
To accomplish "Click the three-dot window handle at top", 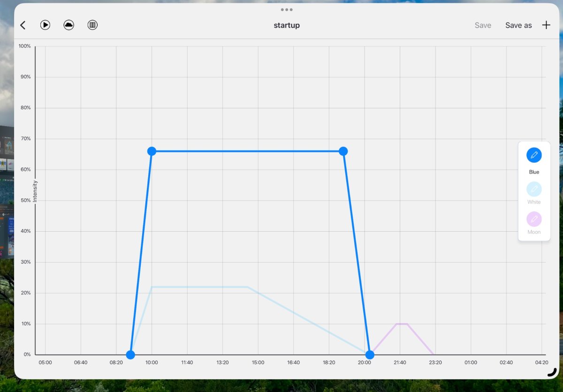I will tap(287, 9).
